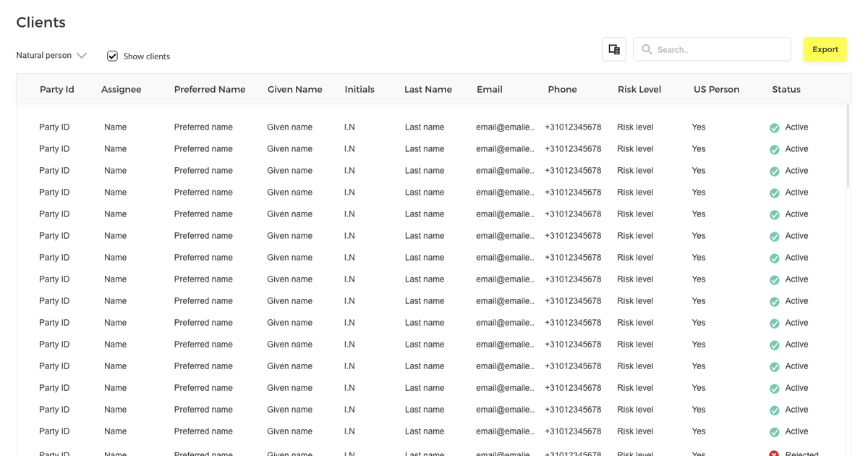Screen dimensions: 868x456
Task: Click the red Rejected status icon
Action: [x=774, y=453]
